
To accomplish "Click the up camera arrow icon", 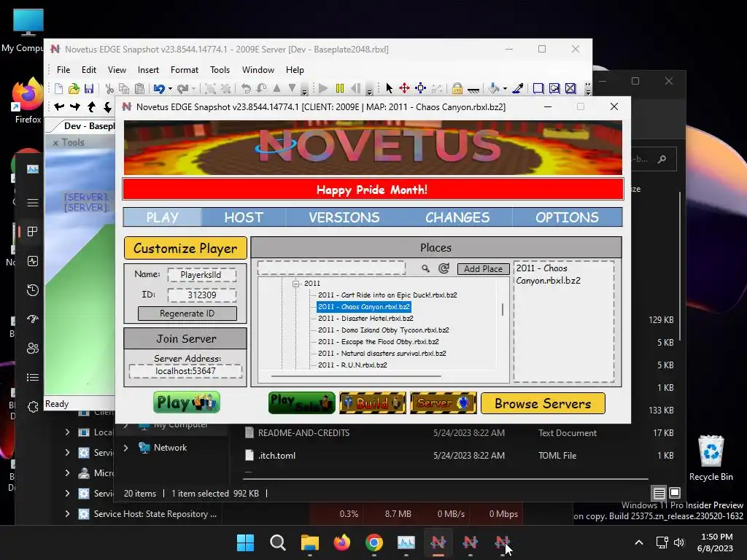I will pyautogui.click(x=91, y=107).
